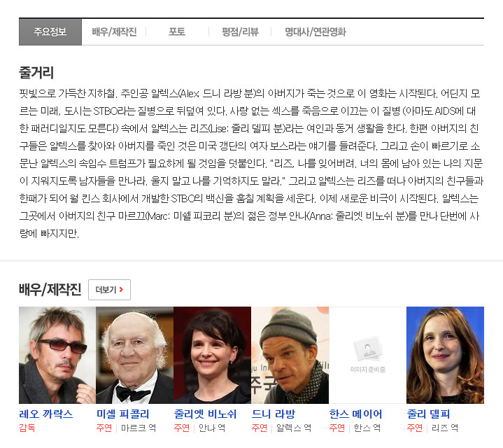Click the 미셸 피콜리 name link
Viewport: 503px width, 448px height.
(124, 414)
